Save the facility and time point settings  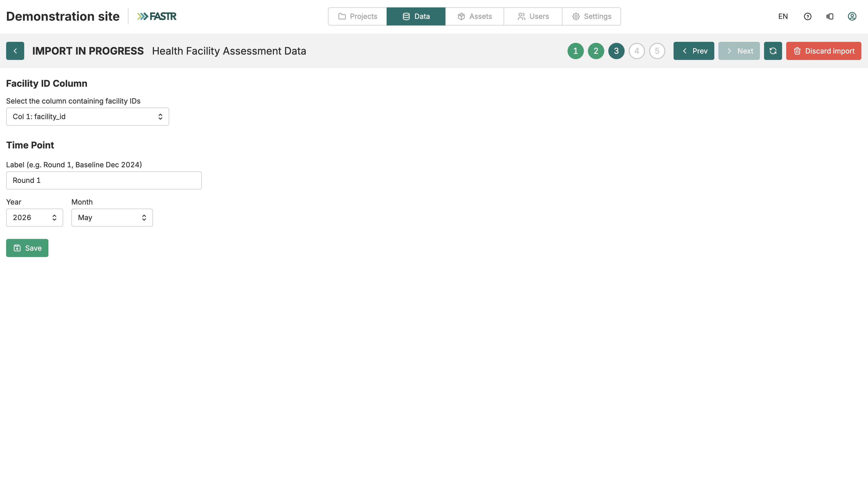coord(27,248)
